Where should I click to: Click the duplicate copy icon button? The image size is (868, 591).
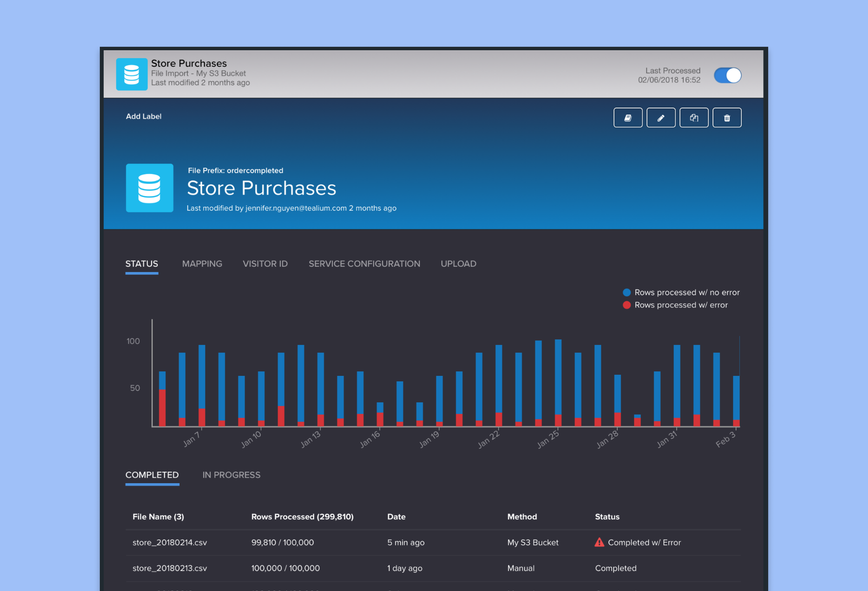(694, 118)
